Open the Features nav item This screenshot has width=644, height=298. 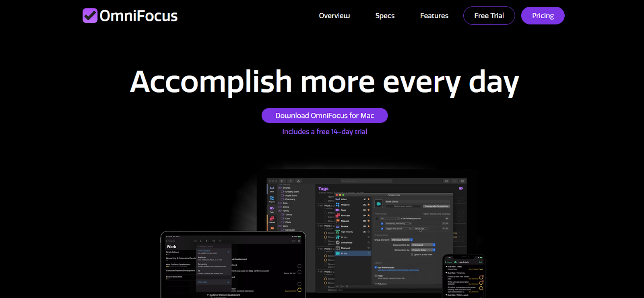coord(434,16)
